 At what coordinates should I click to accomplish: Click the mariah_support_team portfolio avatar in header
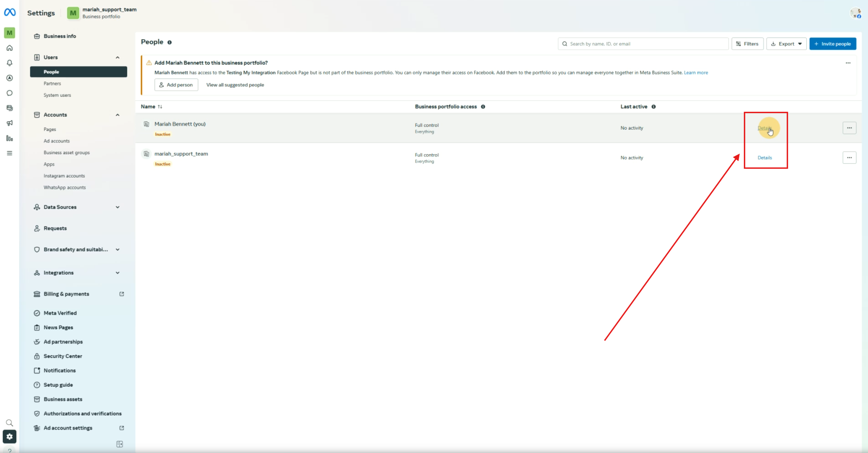point(73,13)
